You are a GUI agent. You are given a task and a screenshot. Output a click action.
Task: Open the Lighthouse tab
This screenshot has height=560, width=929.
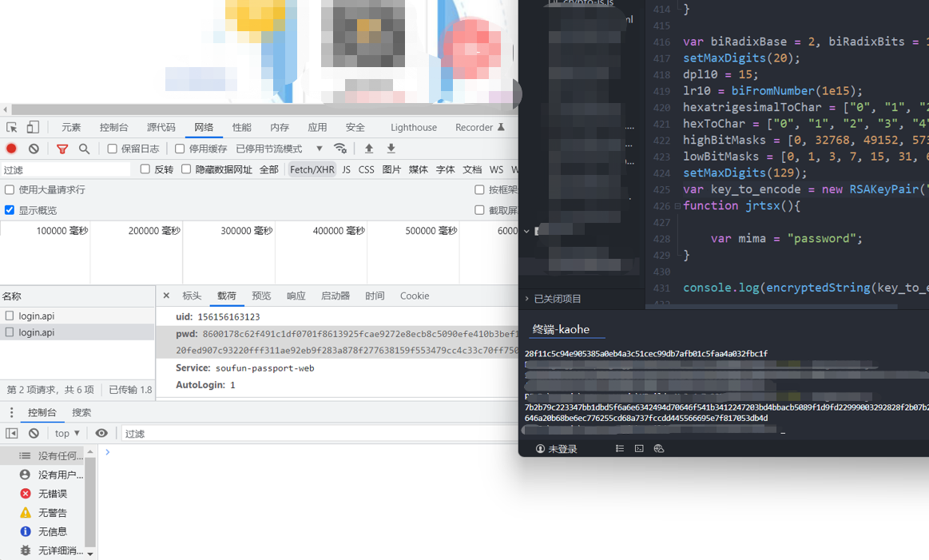pyautogui.click(x=414, y=127)
